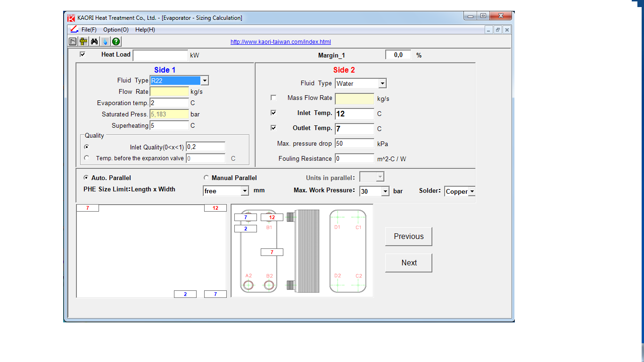Click the Side 1 Flow Rate field
The image size is (644, 362).
(x=169, y=91)
